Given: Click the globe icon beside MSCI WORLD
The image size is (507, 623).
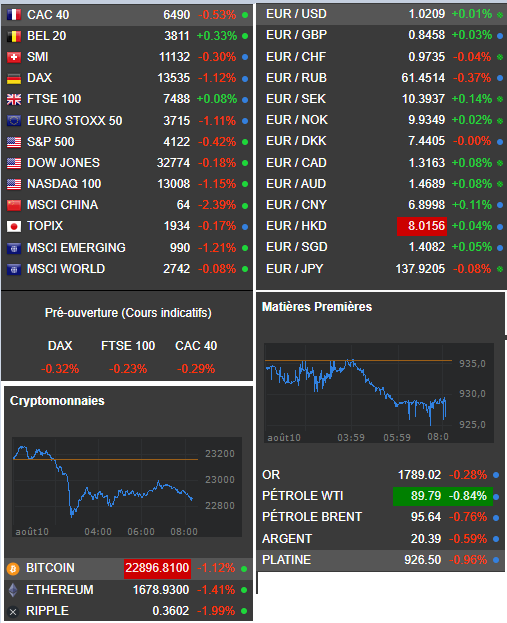Looking at the screenshot, I should [14, 269].
